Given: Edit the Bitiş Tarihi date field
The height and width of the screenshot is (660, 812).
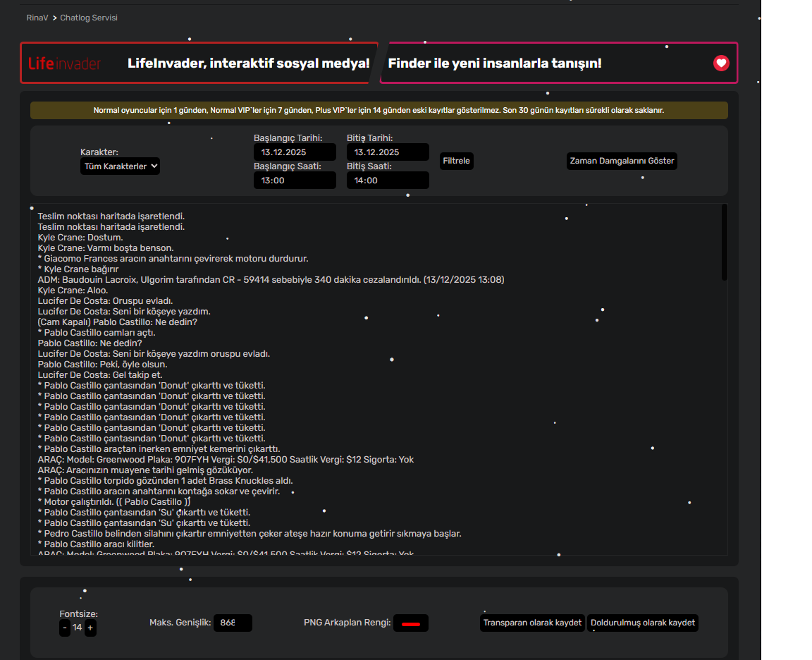Looking at the screenshot, I should (x=388, y=152).
